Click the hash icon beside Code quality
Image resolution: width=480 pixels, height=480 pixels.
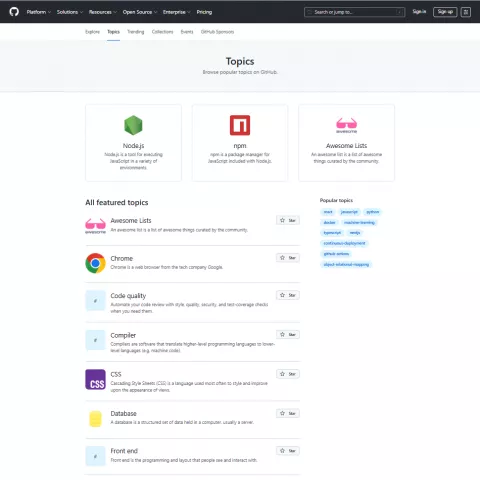click(x=95, y=301)
